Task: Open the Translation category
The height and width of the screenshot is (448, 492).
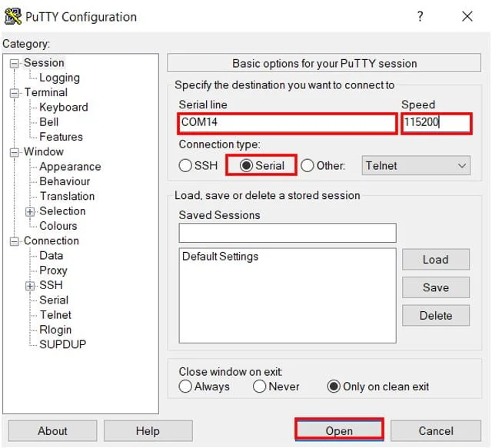Action: 67,196
